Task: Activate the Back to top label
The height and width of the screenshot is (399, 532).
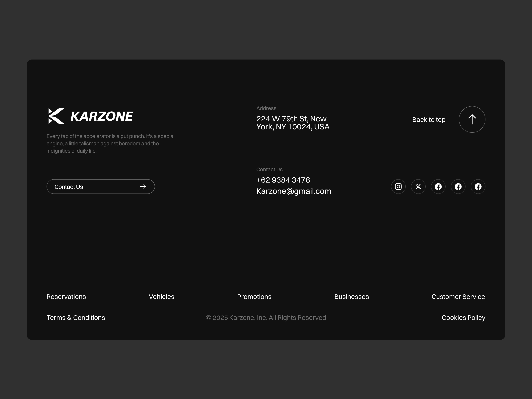Action: [x=429, y=119]
